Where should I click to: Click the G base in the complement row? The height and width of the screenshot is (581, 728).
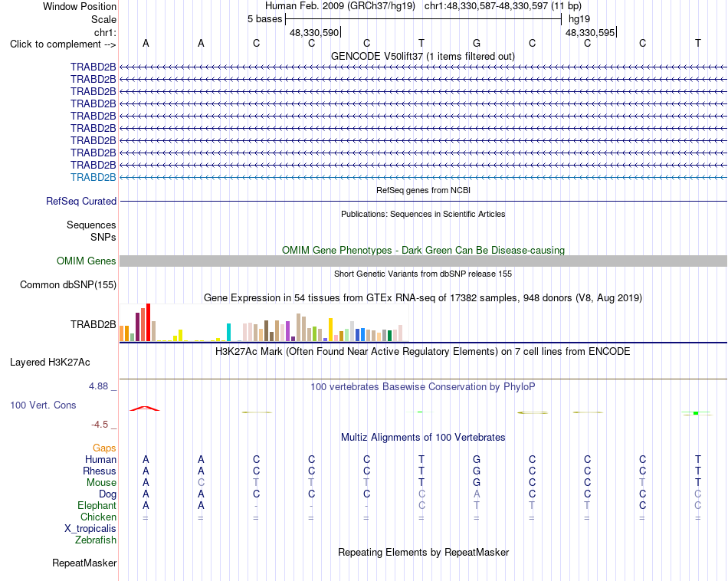(477, 43)
